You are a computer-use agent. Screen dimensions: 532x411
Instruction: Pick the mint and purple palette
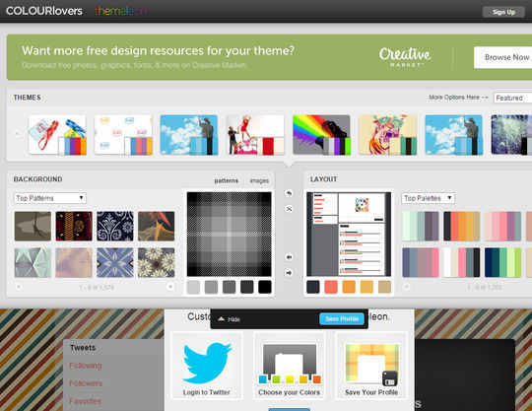[x=421, y=226]
